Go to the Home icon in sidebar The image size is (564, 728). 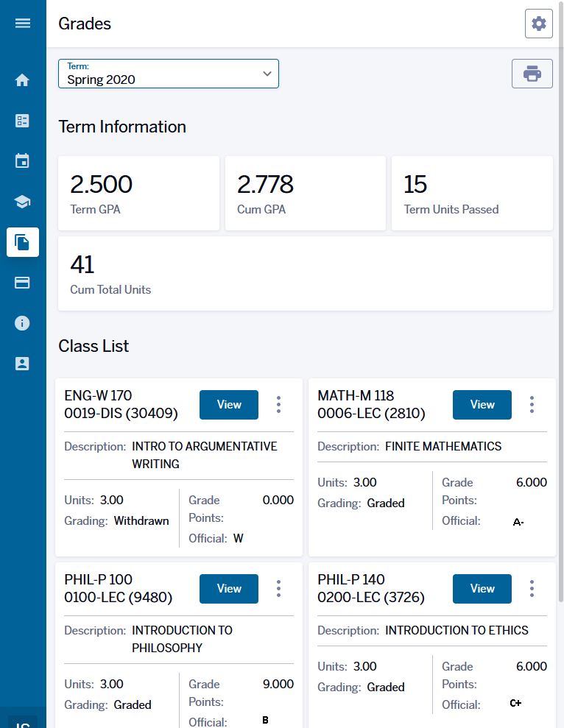[23, 80]
